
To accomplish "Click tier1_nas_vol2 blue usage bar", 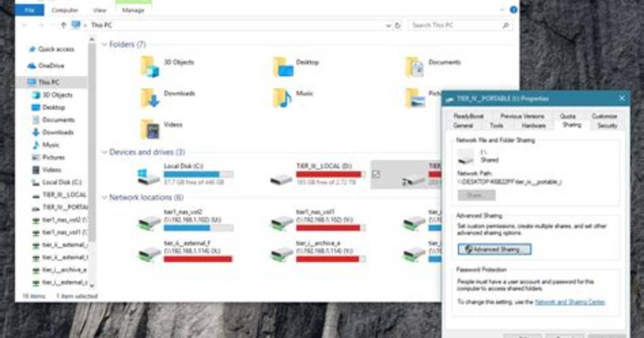I will [x=198, y=228].
